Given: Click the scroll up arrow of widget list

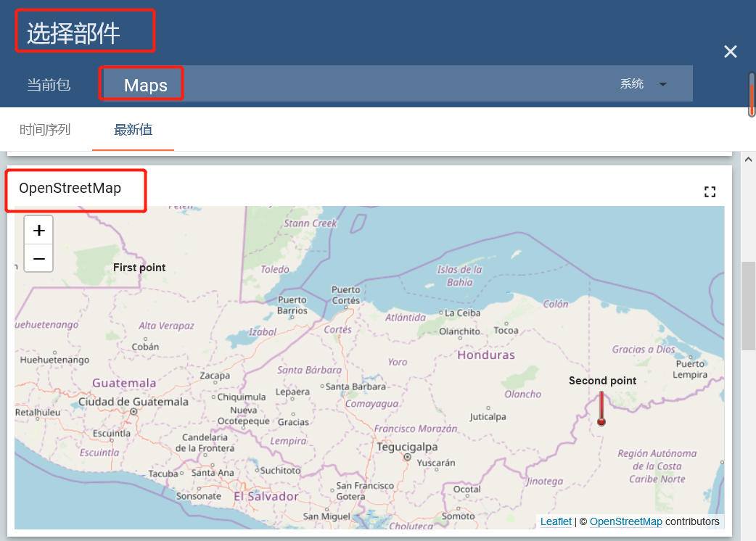Looking at the screenshot, I should click(748, 160).
